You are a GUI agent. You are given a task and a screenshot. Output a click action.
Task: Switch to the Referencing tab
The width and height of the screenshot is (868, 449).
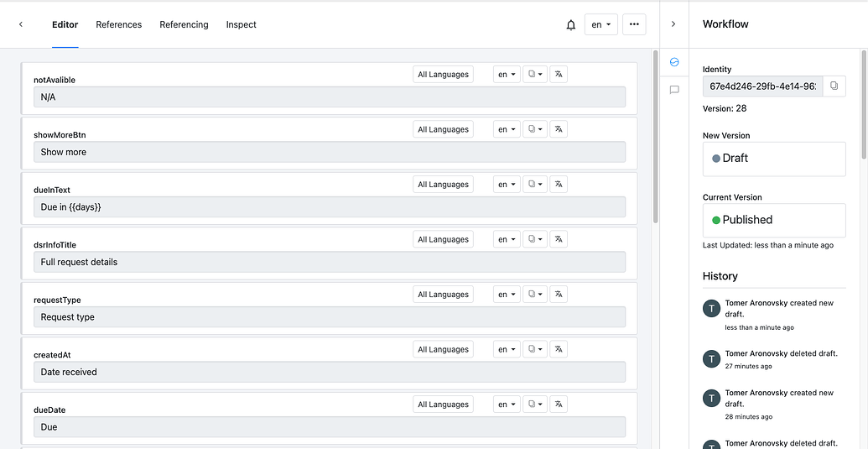(x=184, y=24)
